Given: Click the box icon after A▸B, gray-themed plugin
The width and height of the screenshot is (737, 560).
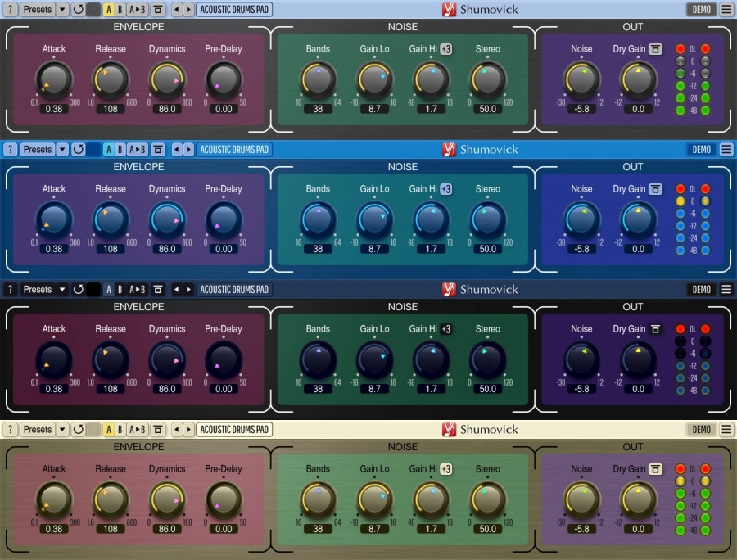Looking at the screenshot, I should (x=158, y=9).
